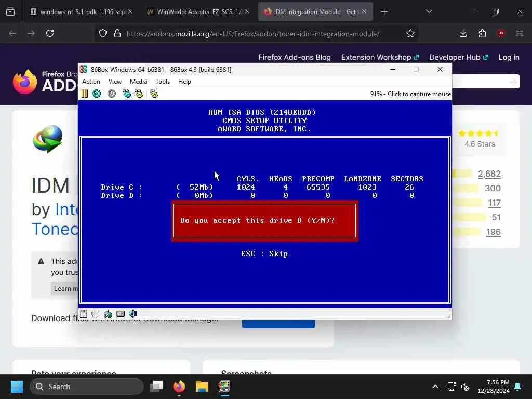Open the Tools menu in 86Box

(163, 82)
